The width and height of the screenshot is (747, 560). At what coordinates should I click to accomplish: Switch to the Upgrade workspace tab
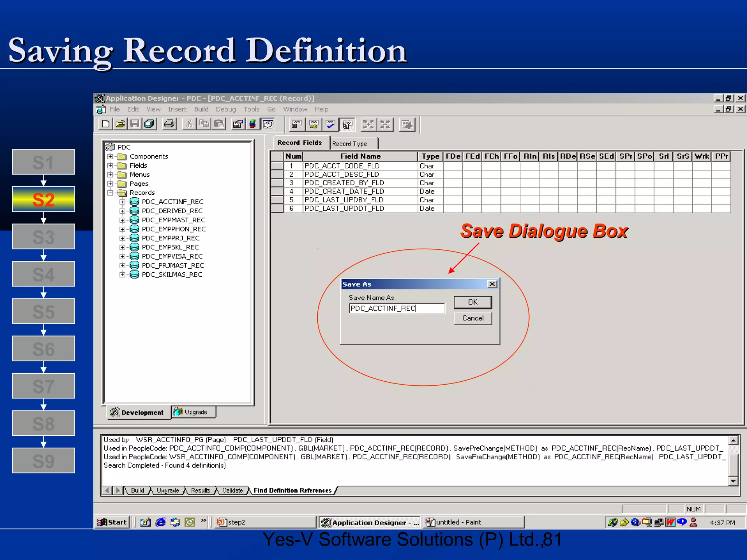[193, 412]
